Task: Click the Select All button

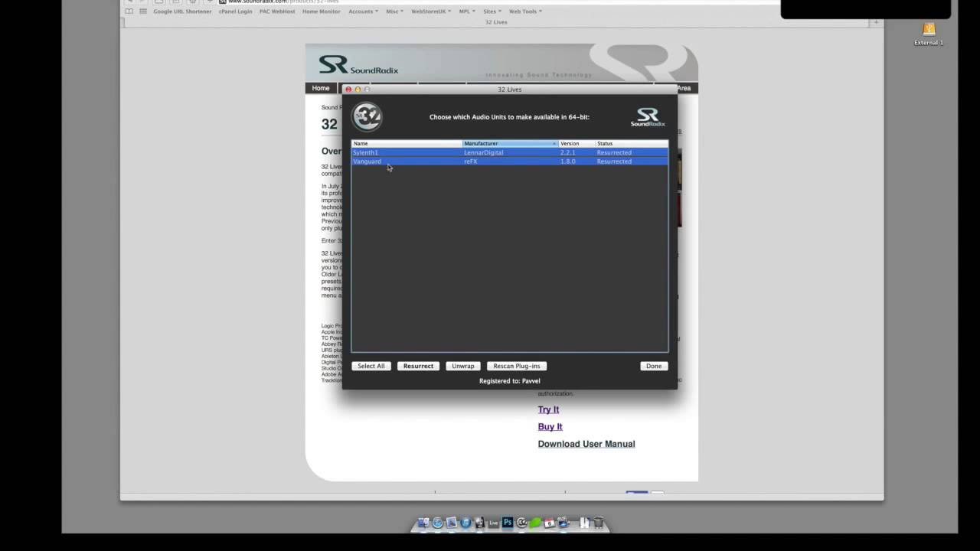Action: pyautogui.click(x=371, y=366)
